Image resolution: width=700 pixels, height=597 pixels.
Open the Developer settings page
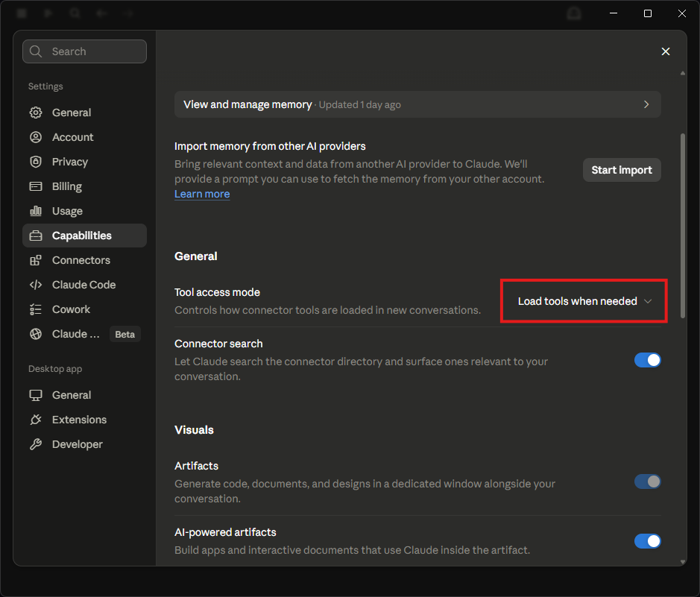click(x=84, y=444)
